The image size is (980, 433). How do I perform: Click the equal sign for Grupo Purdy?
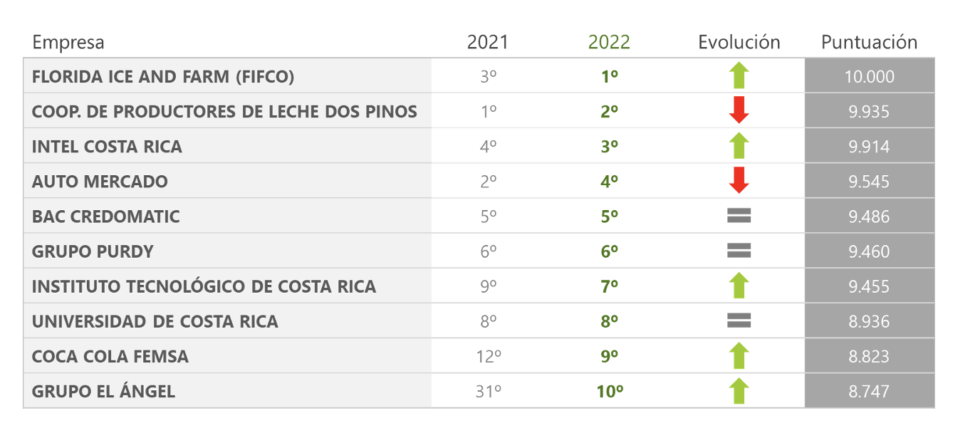pos(739,251)
